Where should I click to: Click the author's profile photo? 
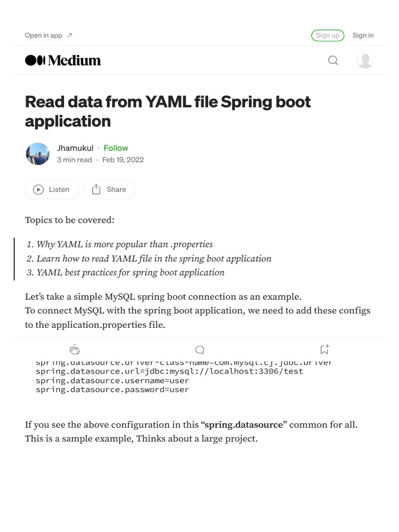pos(37,154)
